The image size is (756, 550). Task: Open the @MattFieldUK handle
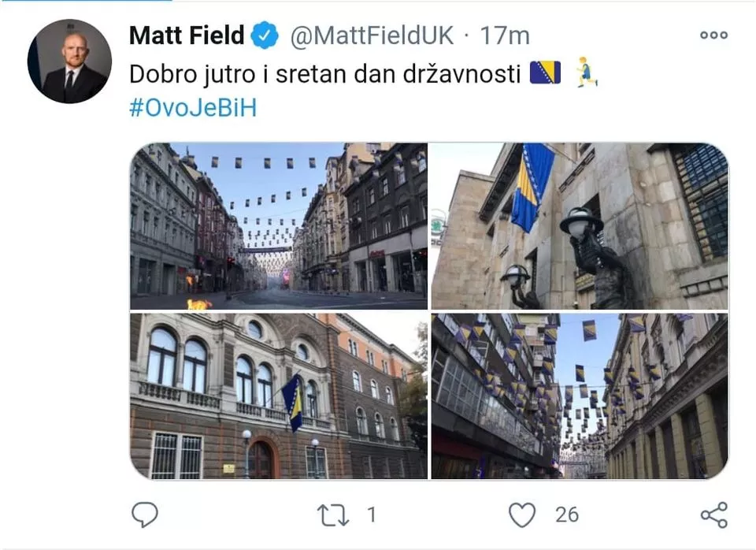[x=372, y=35]
